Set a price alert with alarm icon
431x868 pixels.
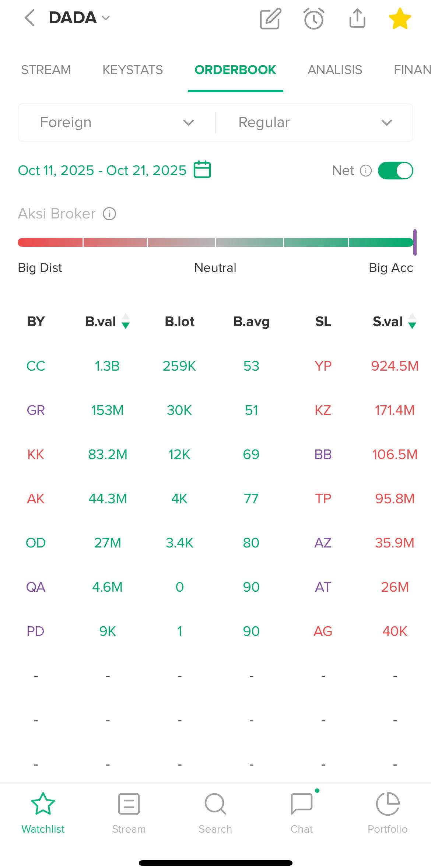coord(314,18)
